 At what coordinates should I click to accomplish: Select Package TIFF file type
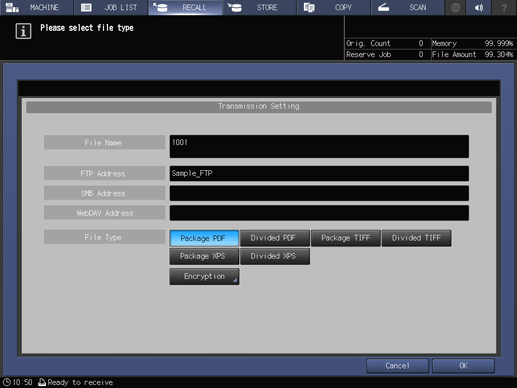[x=345, y=238]
